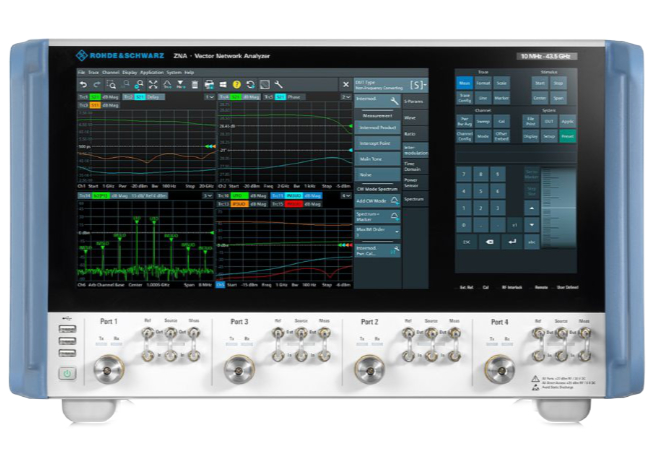Image resolution: width=652 pixels, height=456 pixels.
Task: Expand the diagram 3 number dropdown
Action: (x=207, y=195)
